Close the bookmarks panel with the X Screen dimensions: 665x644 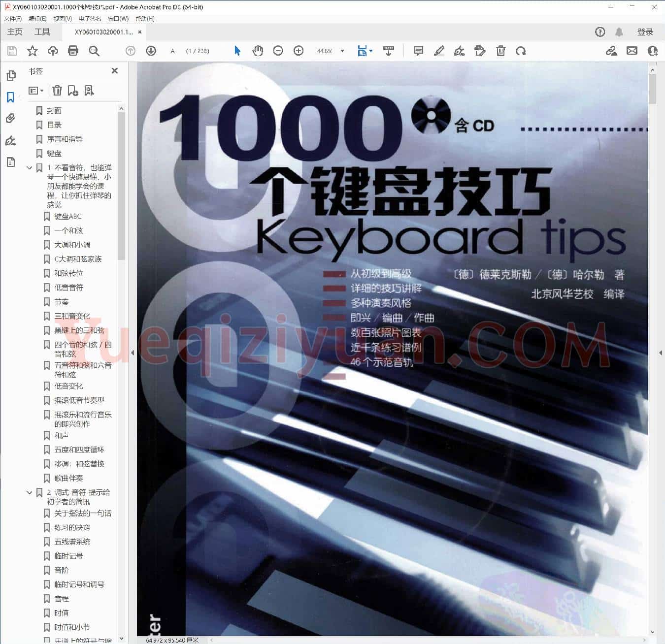115,71
